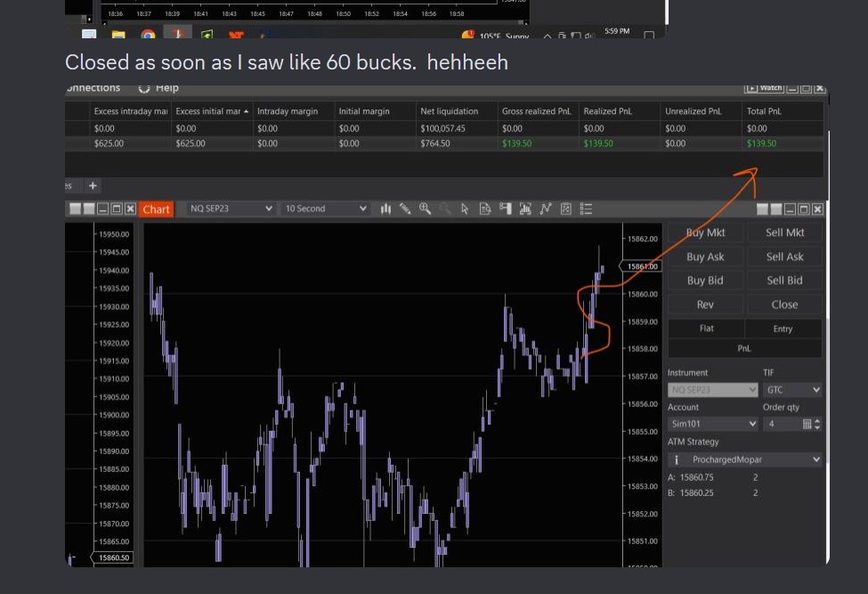The image size is (868, 594).
Task: Click the 15861.00 price marker on chart
Action: pos(641,266)
